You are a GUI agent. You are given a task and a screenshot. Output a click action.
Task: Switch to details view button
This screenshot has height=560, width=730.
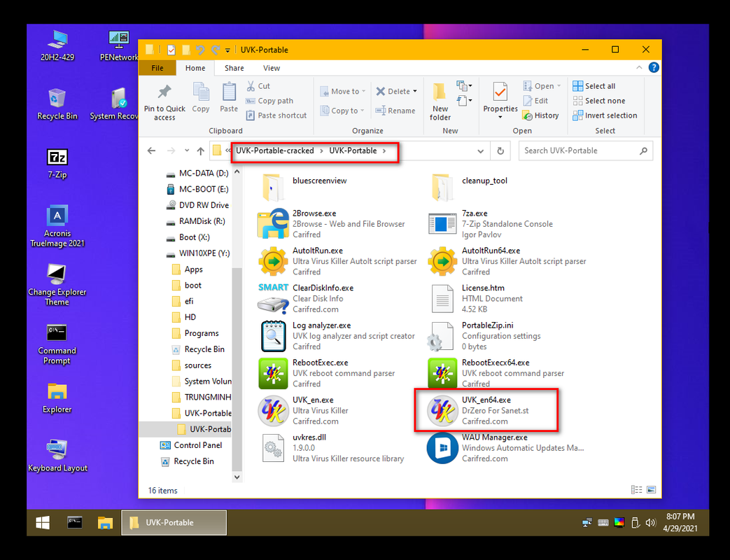coord(636,490)
